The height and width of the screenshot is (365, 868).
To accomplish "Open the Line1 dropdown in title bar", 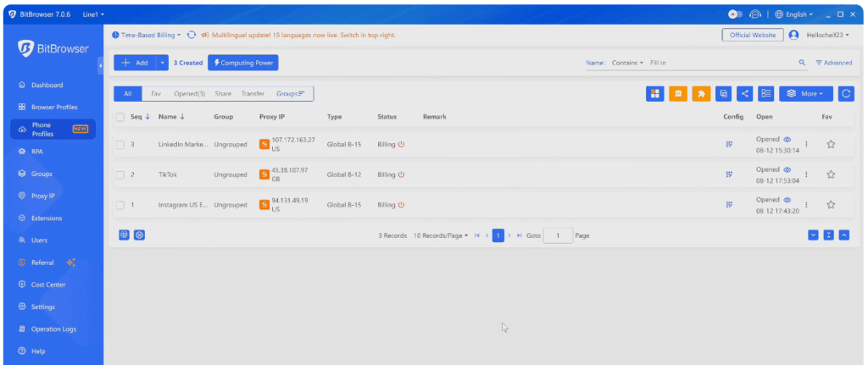I will coord(93,14).
